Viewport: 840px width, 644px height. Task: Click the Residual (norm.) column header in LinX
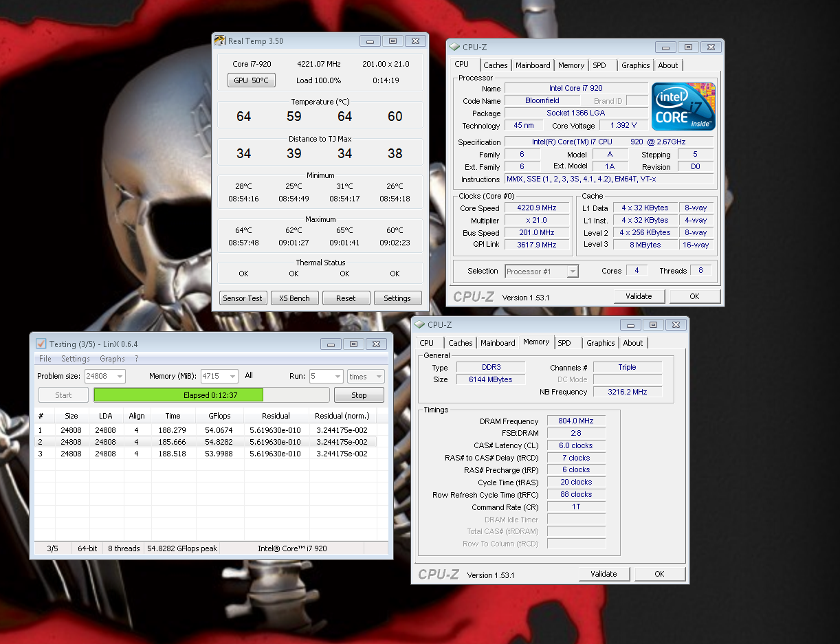(x=342, y=416)
